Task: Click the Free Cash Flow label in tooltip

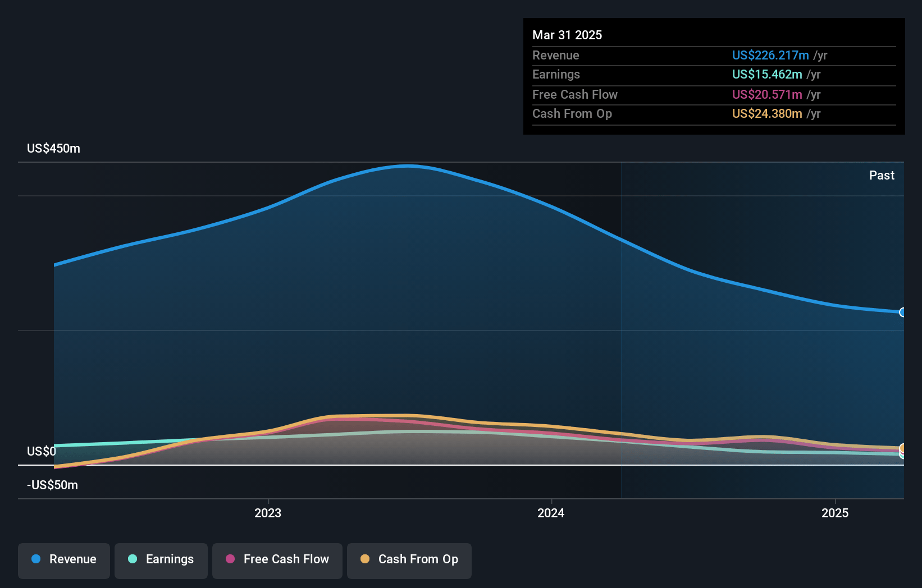Action: point(575,94)
